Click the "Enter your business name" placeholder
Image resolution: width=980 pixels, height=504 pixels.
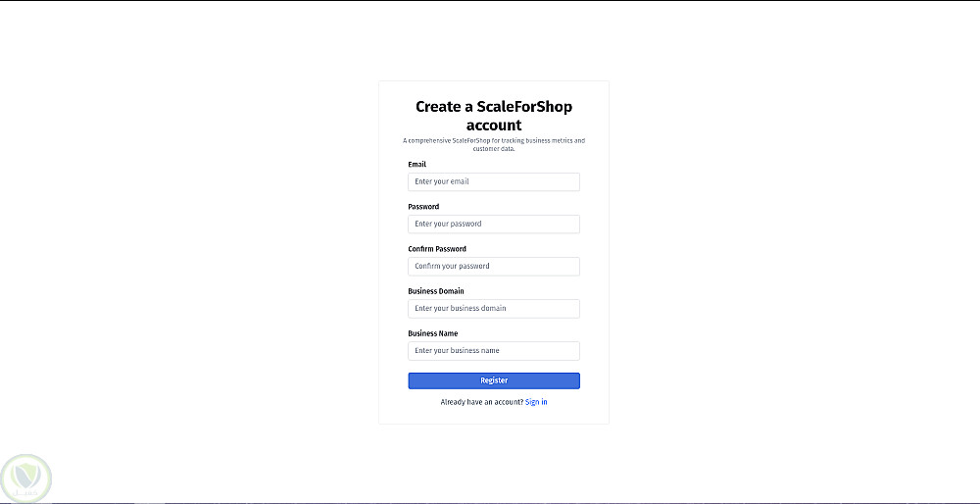pos(457,350)
